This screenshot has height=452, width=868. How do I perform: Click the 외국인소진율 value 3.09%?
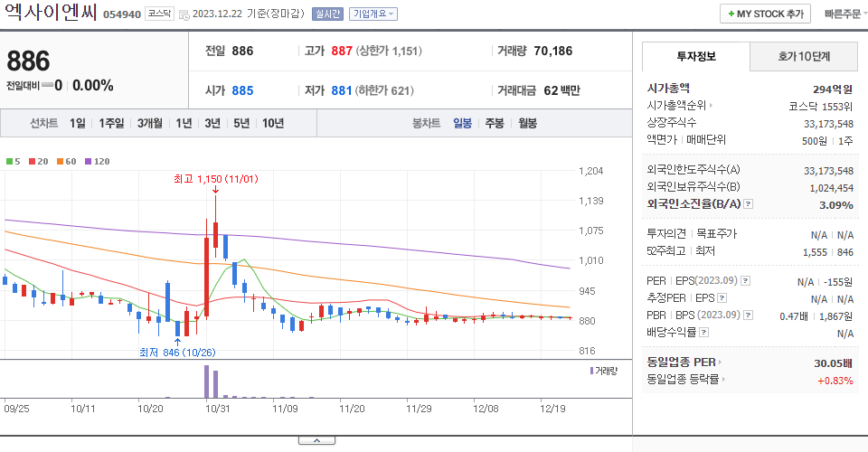835,205
